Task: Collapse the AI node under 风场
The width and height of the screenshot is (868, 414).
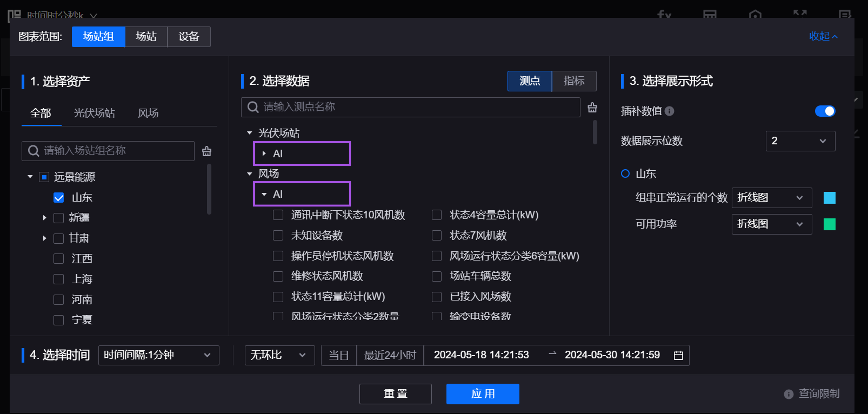Action: point(264,194)
